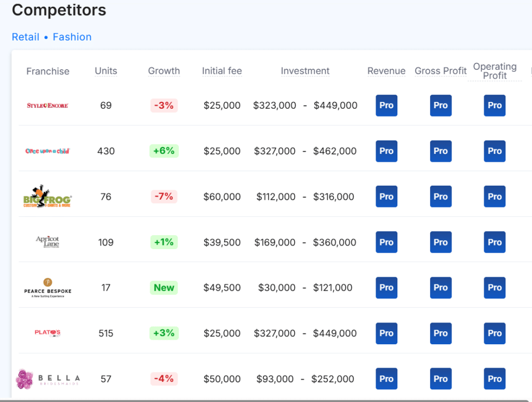
Task: Click the Competitors heading
Action: click(x=59, y=10)
